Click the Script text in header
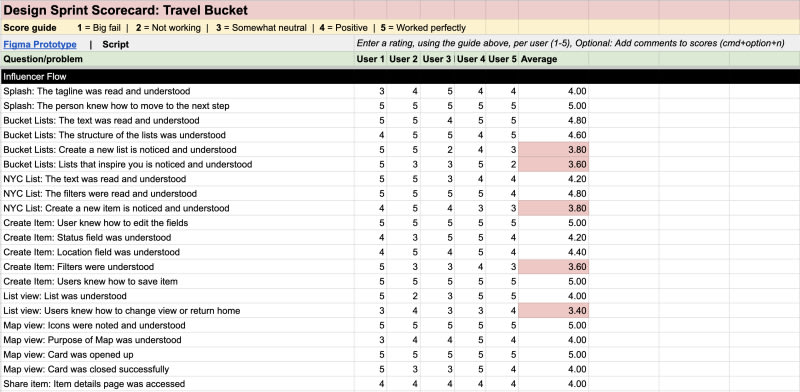800x392 pixels. pos(115,44)
